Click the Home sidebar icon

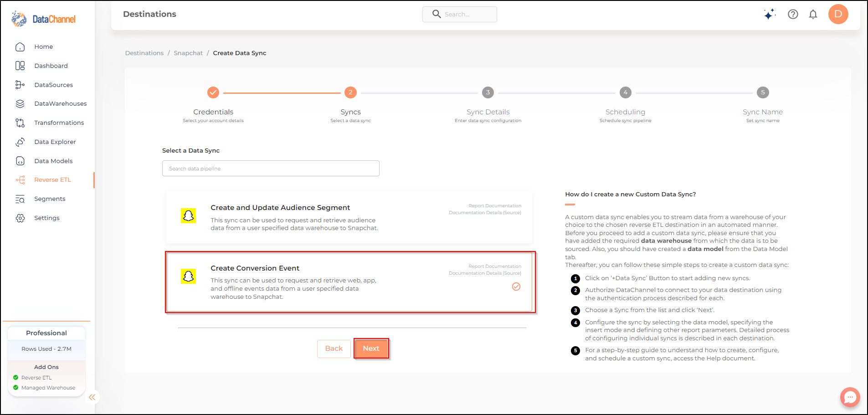20,47
